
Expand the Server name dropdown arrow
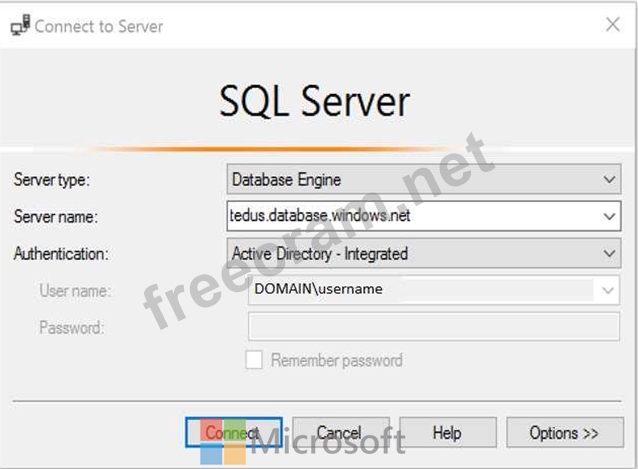coord(610,216)
